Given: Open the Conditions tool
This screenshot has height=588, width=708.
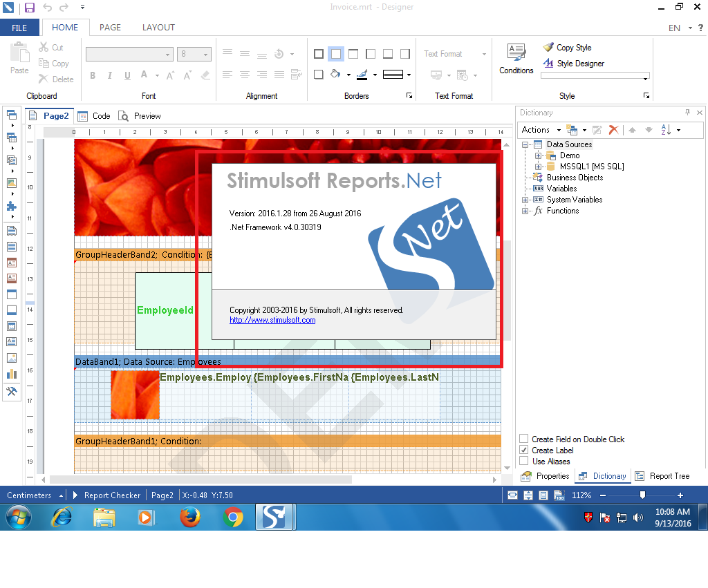Looking at the screenshot, I should tap(516, 59).
